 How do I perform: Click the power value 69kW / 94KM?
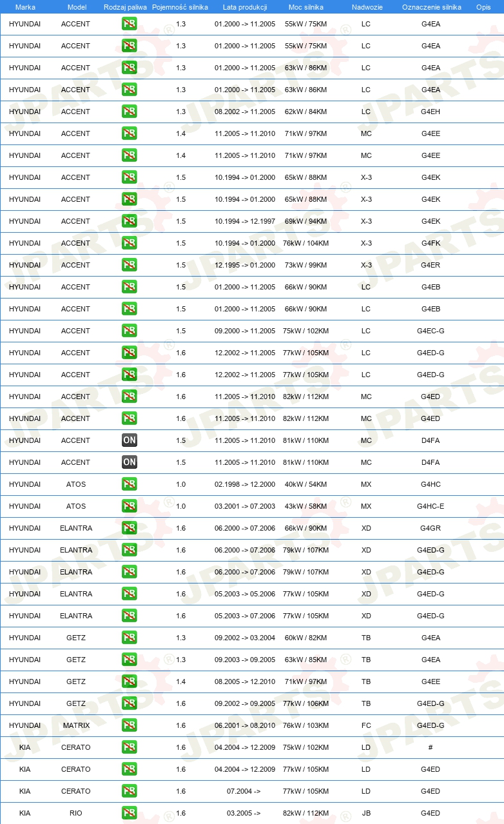point(305,221)
